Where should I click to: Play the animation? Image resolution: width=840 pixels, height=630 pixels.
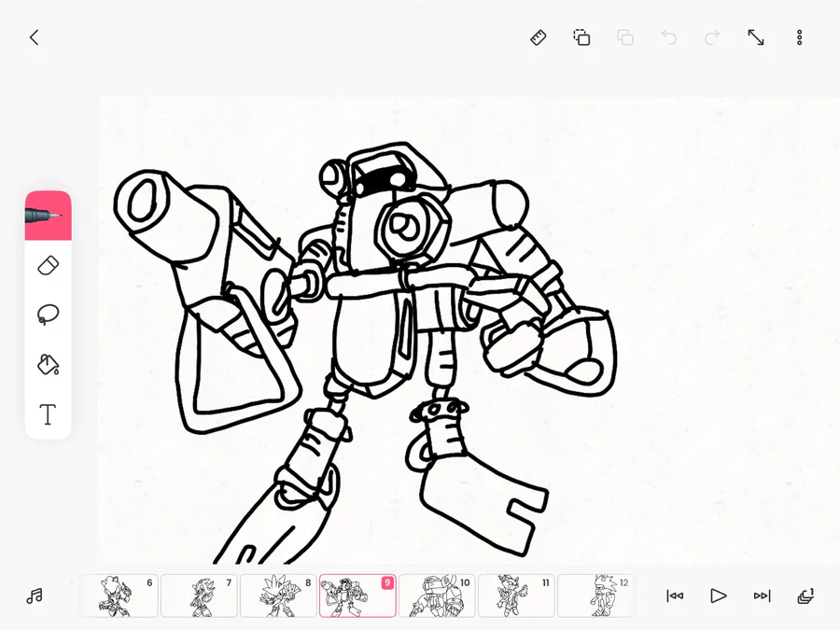(719, 595)
